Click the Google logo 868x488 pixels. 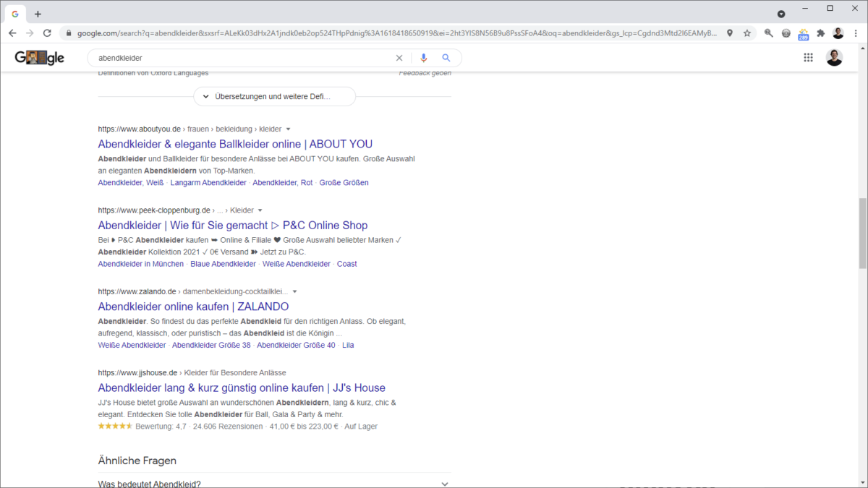coord(40,58)
